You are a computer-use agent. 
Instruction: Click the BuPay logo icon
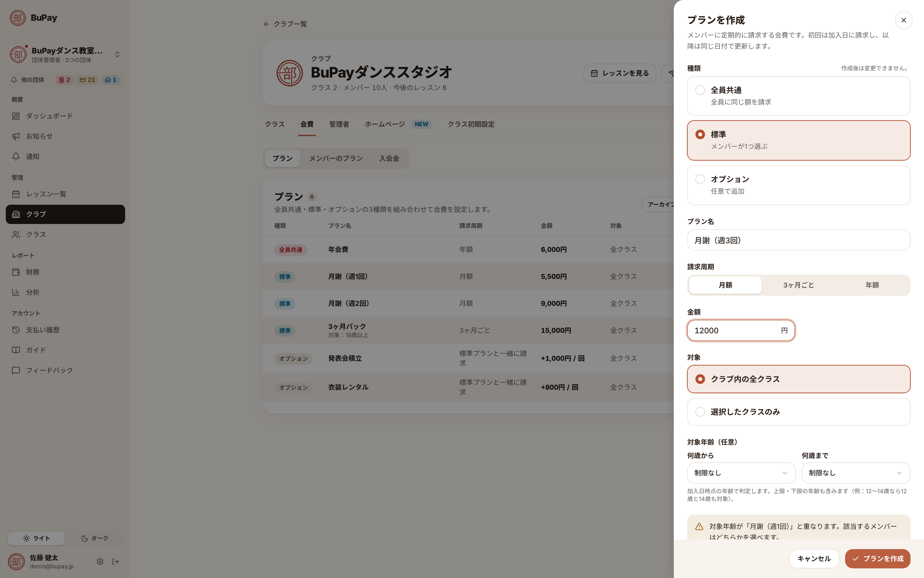tap(18, 18)
